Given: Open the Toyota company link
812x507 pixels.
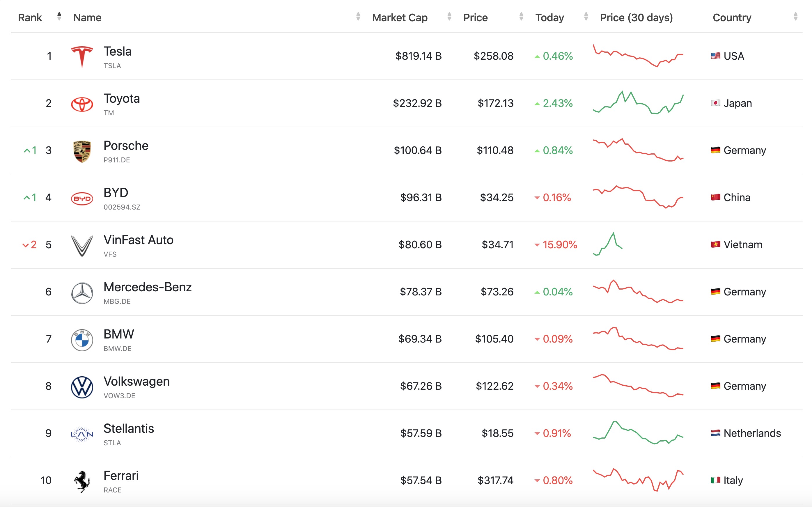Looking at the screenshot, I should [x=121, y=99].
